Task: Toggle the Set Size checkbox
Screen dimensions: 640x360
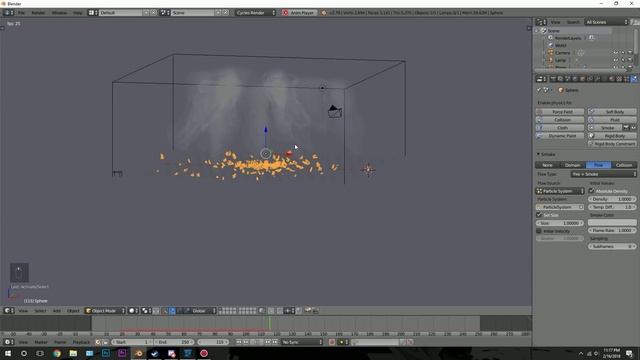Action: point(539,215)
